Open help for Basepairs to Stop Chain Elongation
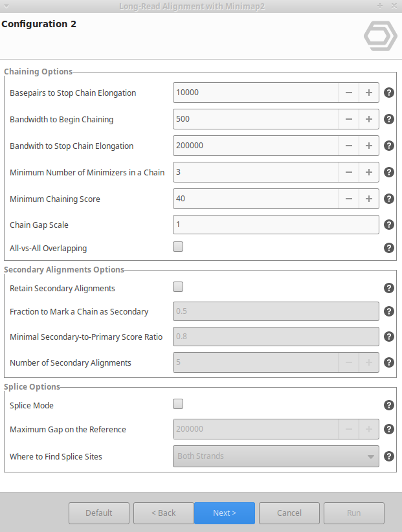This screenshot has height=532, width=402. coord(389,93)
